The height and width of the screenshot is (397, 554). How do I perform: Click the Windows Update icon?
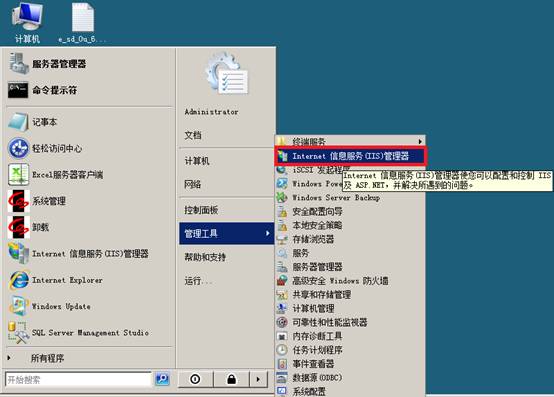pyautogui.click(x=19, y=306)
